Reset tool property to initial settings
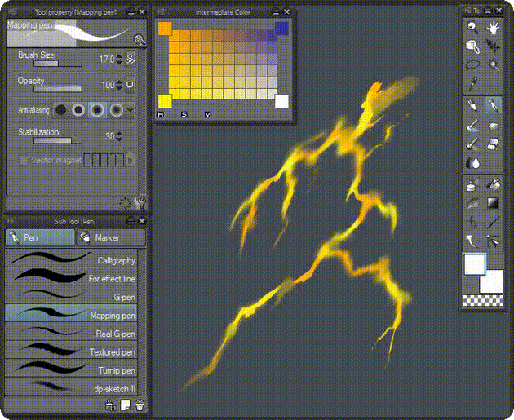 (x=125, y=203)
